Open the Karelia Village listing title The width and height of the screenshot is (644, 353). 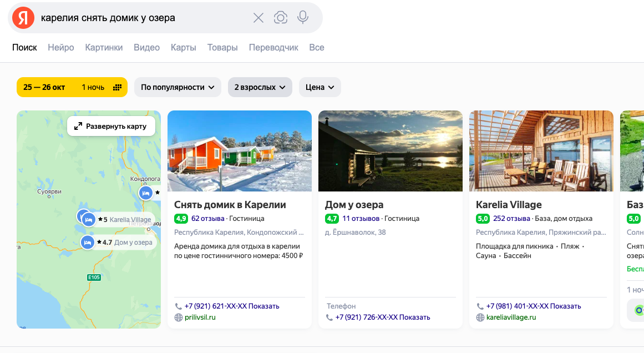coord(509,205)
